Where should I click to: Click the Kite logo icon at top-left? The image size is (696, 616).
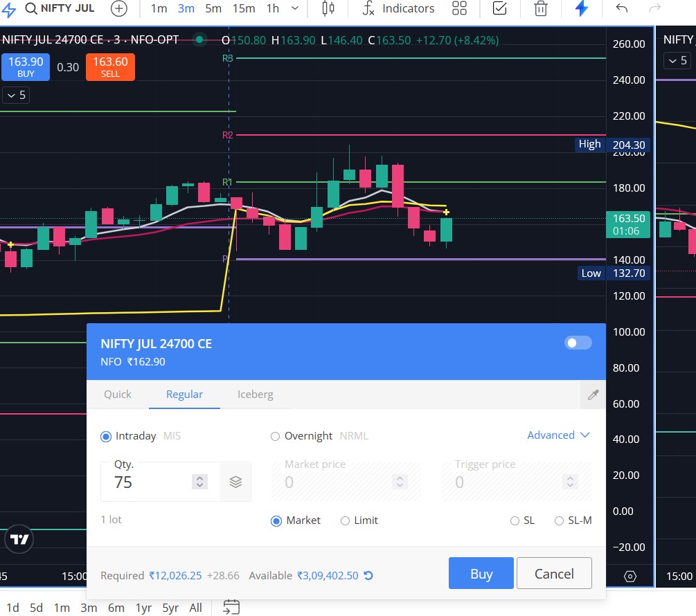pos(8,10)
